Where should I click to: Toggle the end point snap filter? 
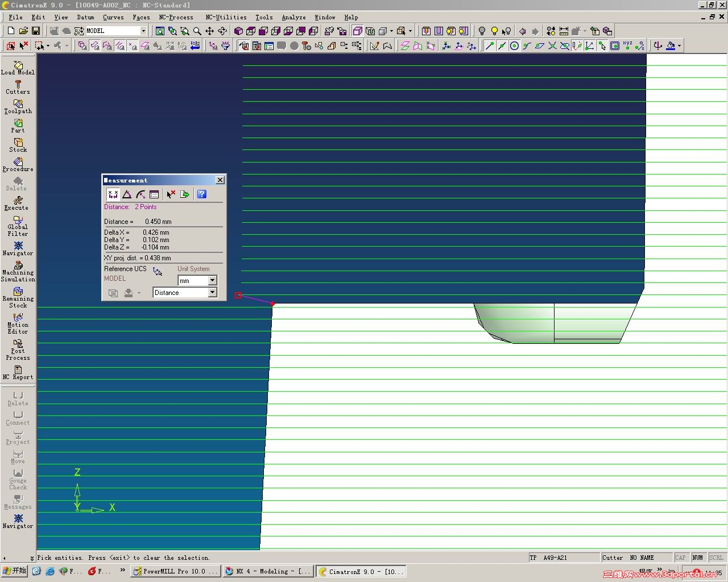click(489, 45)
